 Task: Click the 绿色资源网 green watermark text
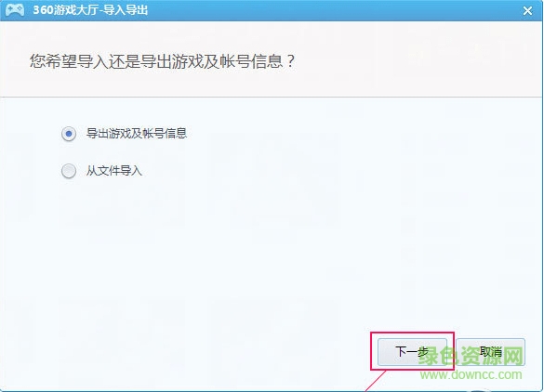click(471, 356)
